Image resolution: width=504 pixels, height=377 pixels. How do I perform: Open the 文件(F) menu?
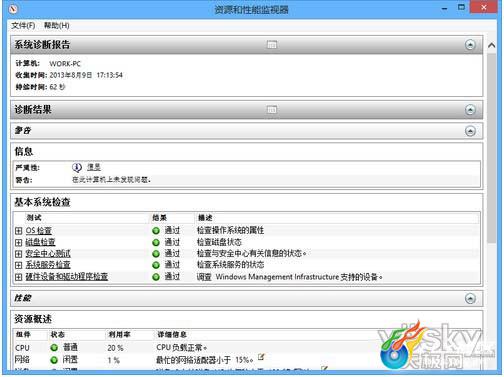pos(23,26)
